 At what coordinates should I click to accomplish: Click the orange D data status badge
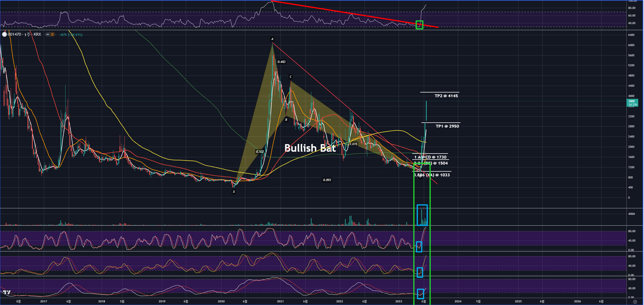click(x=52, y=34)
